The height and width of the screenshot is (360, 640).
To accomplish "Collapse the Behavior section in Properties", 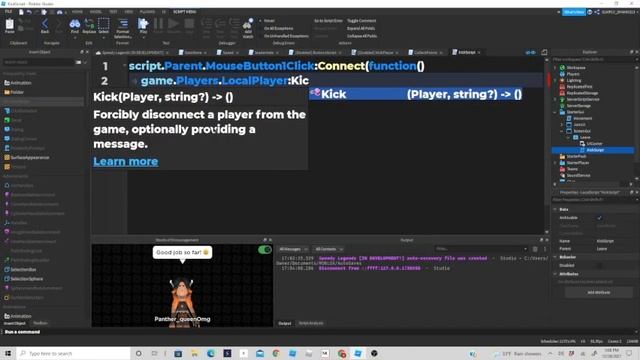I will pos(555,257).
